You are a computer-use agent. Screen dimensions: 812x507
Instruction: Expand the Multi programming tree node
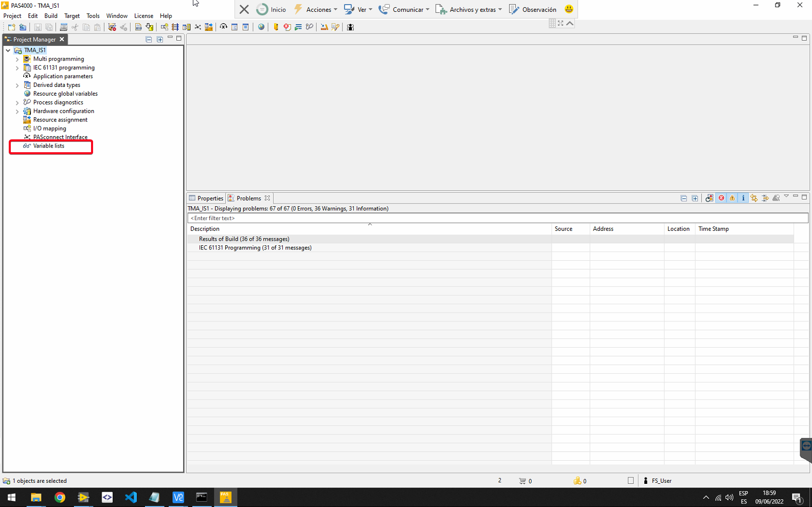[x=17, y=59]
